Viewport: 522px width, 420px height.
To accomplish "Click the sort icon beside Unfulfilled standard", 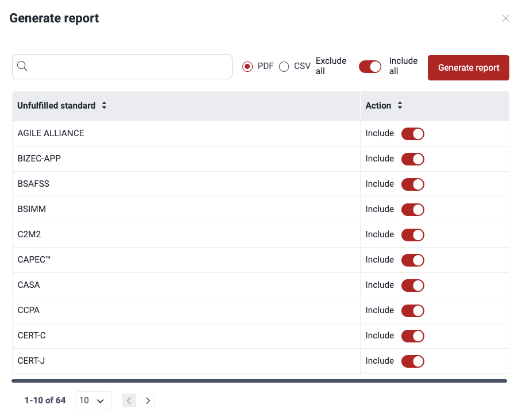I will [104, 105].
